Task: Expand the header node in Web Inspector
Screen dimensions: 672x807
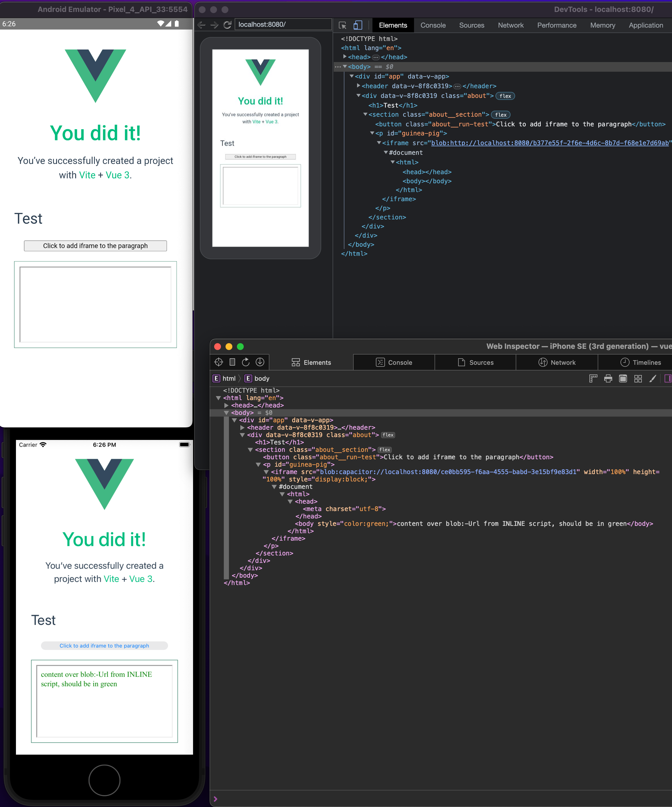Action: tap(242, 427)
